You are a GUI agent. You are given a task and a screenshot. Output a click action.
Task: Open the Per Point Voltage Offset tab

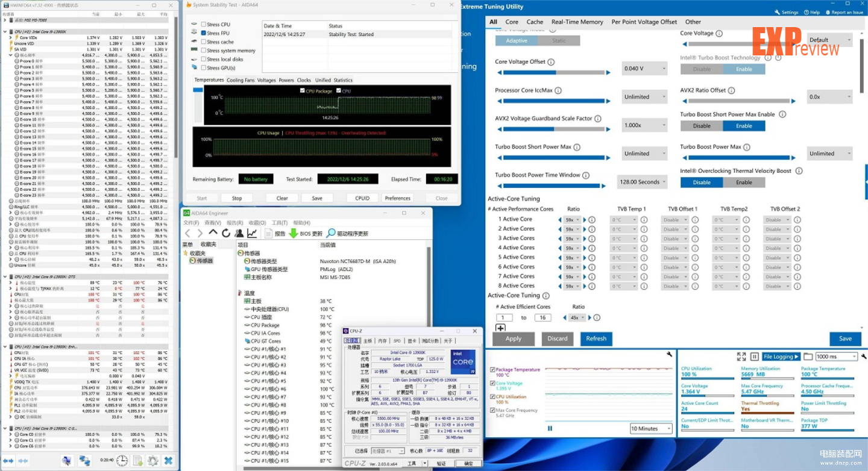tap(644, 22)
